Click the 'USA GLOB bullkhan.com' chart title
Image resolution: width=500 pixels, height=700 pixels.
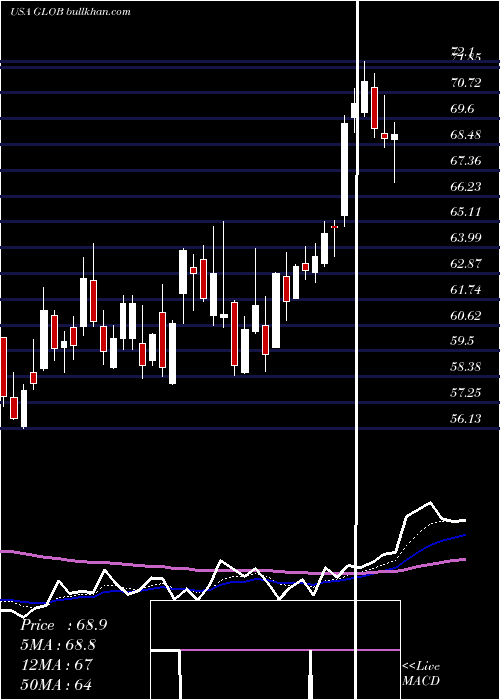coord(71,12)
